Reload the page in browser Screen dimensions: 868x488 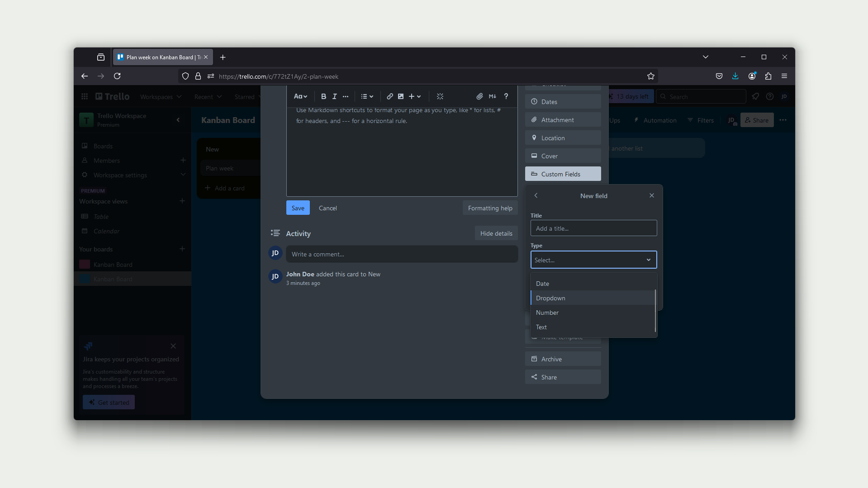click(117, 76)
